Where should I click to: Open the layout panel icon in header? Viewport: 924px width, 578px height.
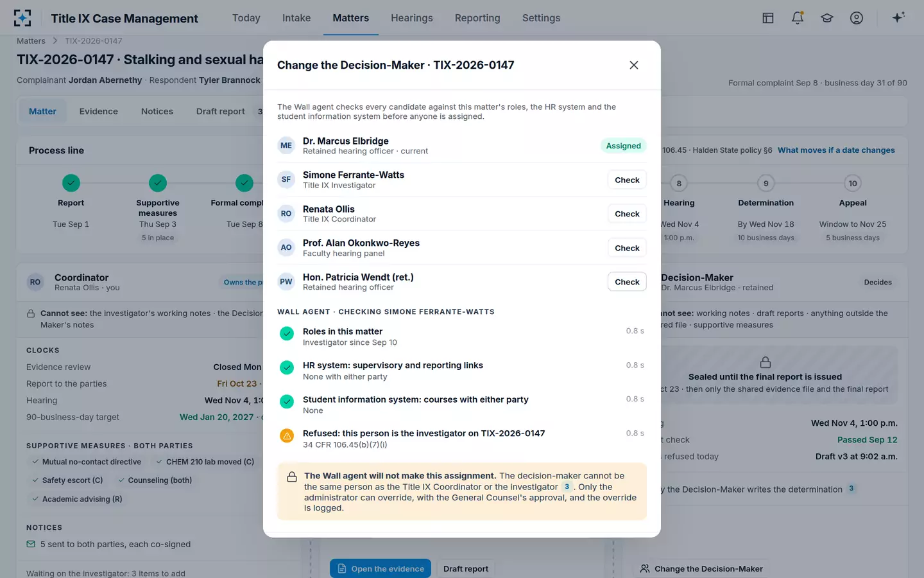point(768,18)
